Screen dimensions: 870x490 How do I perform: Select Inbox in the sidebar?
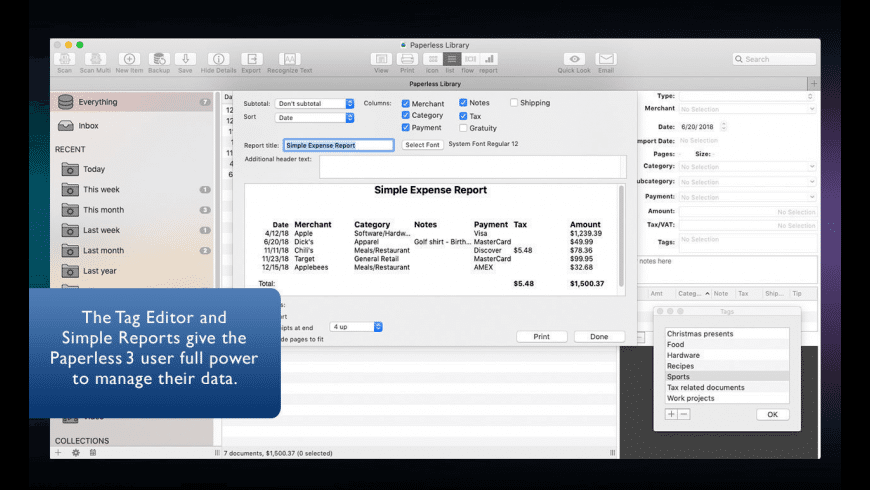[x=88, y=126]
